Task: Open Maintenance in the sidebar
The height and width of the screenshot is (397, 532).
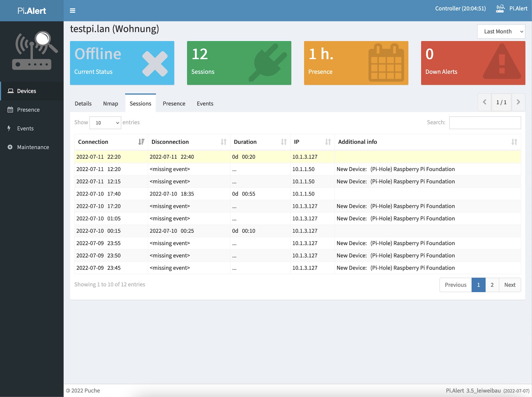Action: click(33, 147)
